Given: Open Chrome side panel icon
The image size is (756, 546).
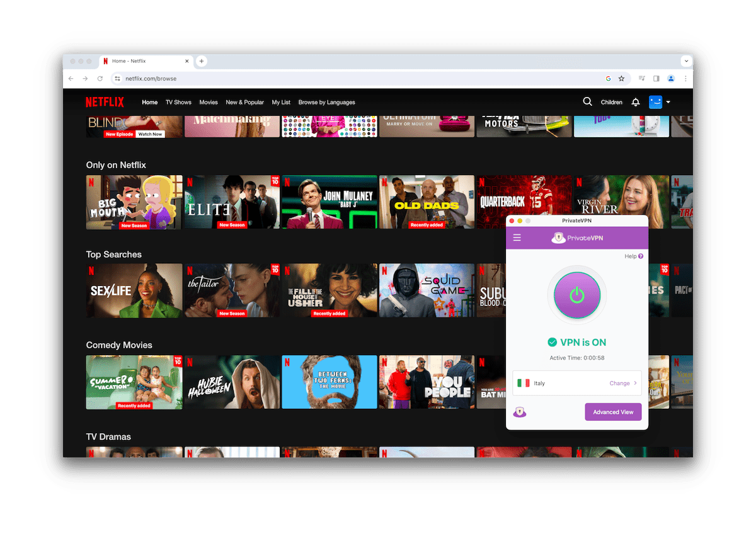Looking at the screenshot, I should point(656,79).
